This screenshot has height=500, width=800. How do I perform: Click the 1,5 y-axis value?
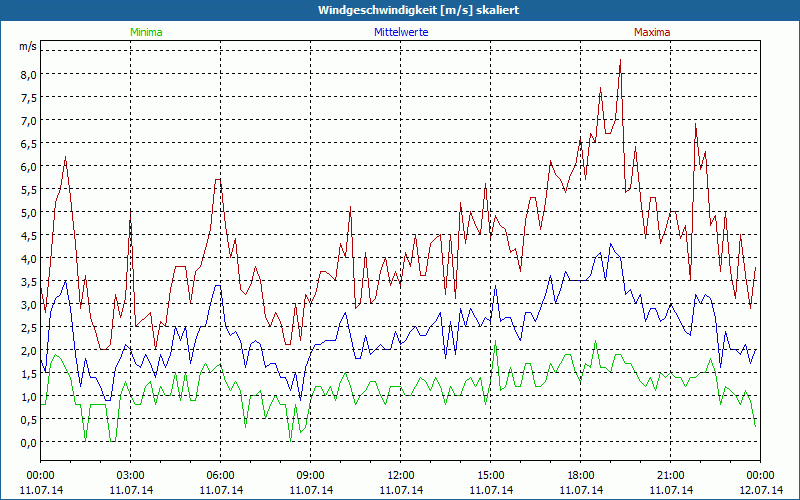click(x=29, y=373)
